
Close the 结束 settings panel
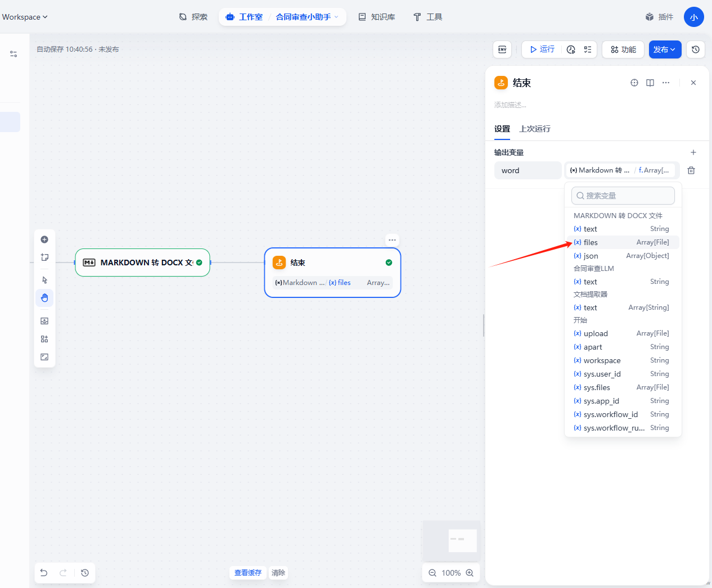point(693,83)
